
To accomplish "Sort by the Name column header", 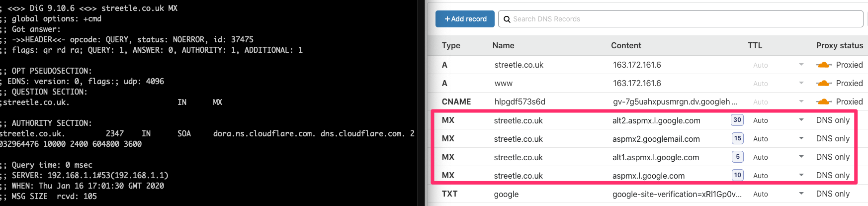I will point(503,45).
